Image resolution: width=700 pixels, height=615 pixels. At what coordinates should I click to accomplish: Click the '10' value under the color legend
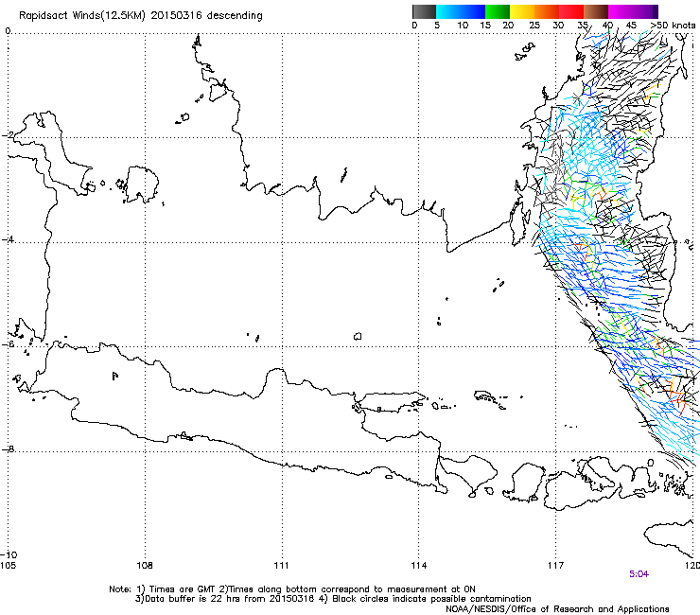(x=463, y=26)
